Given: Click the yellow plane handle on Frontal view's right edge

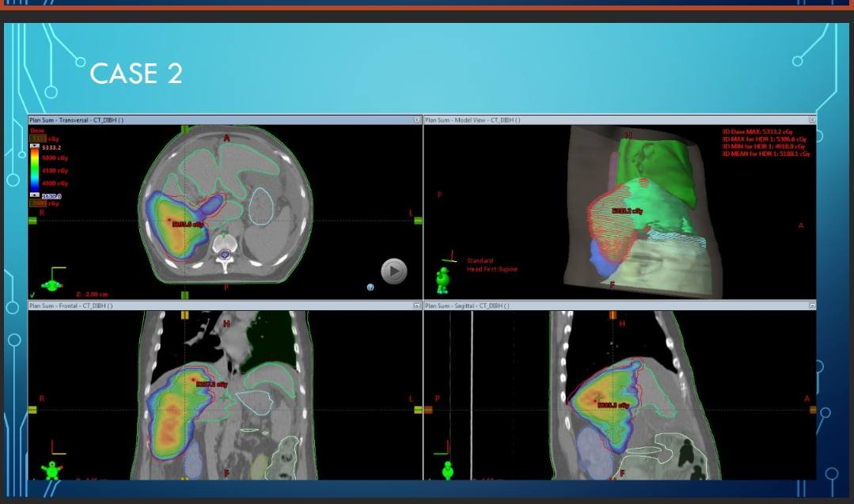Looking at the screenshot, I should point(418,410).
